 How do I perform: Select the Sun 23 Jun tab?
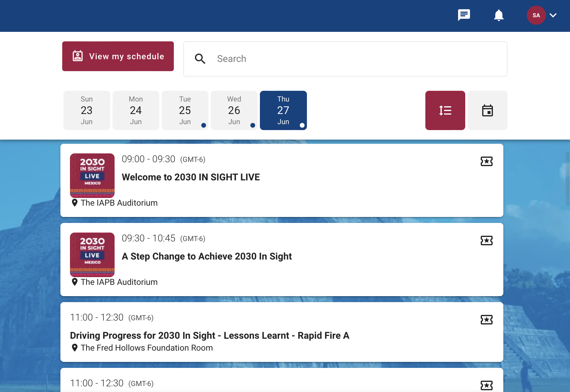87,110
